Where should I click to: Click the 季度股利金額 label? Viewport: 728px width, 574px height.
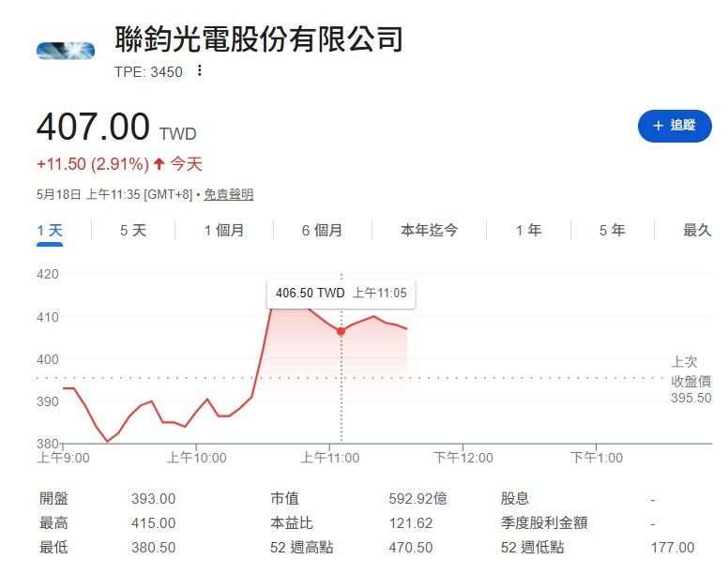544,523
